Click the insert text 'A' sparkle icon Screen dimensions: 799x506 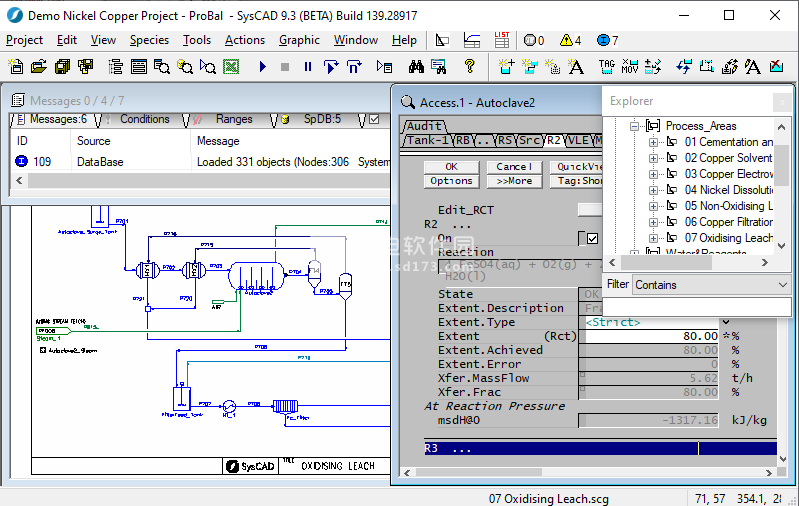pos(576,66)
